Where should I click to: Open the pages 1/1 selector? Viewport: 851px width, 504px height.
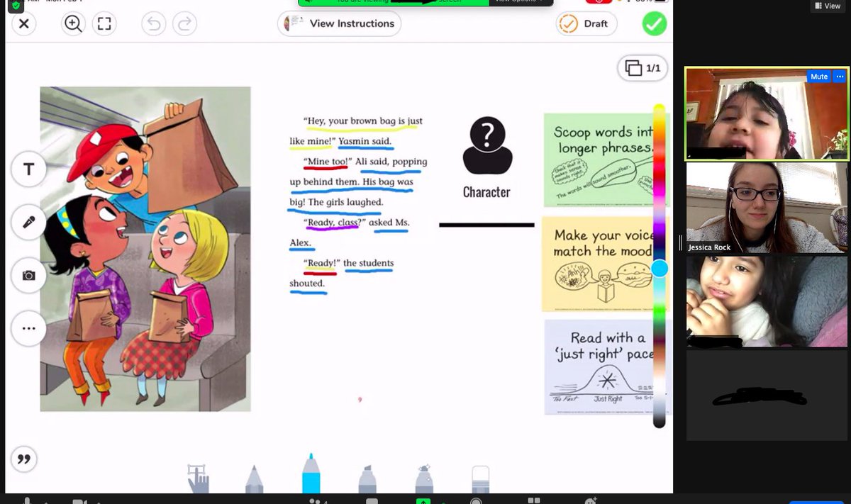[643, 68]
